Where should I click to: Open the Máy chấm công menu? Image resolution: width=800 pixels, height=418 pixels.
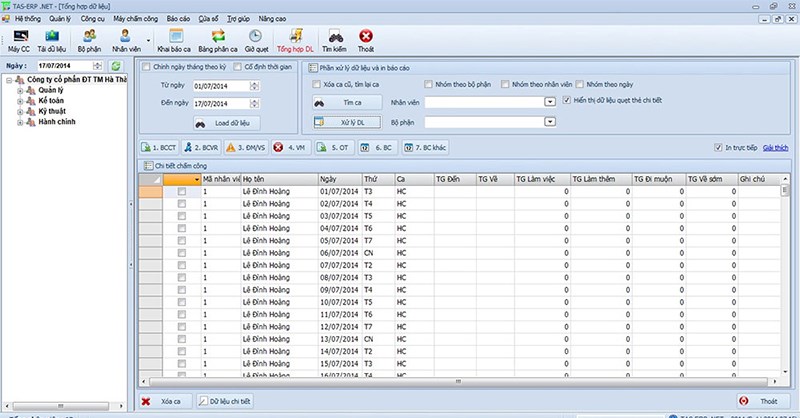point(135,19)
